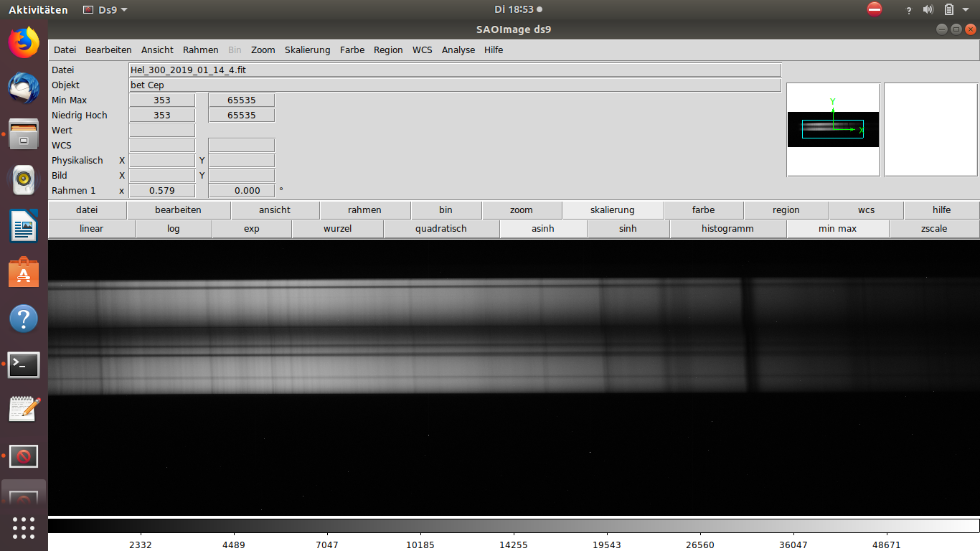
Task: Open LibreOffice Writer from the dock
Action: (x=24, y=227)
